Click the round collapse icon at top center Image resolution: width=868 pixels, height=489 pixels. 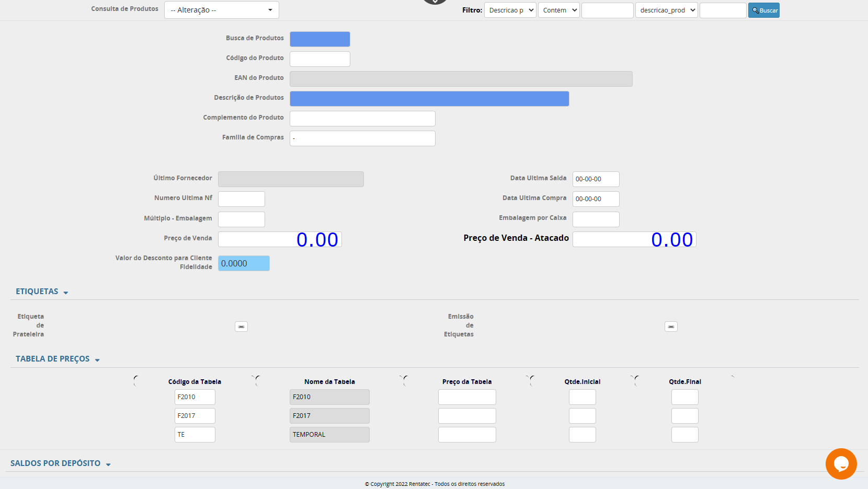pos(435,2)
